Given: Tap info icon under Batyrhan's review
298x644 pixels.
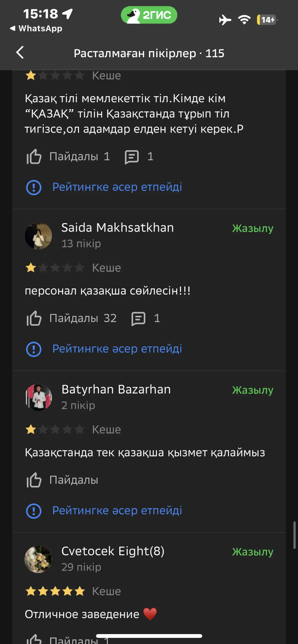Looking at the screenshot, I should coord(34,511).
